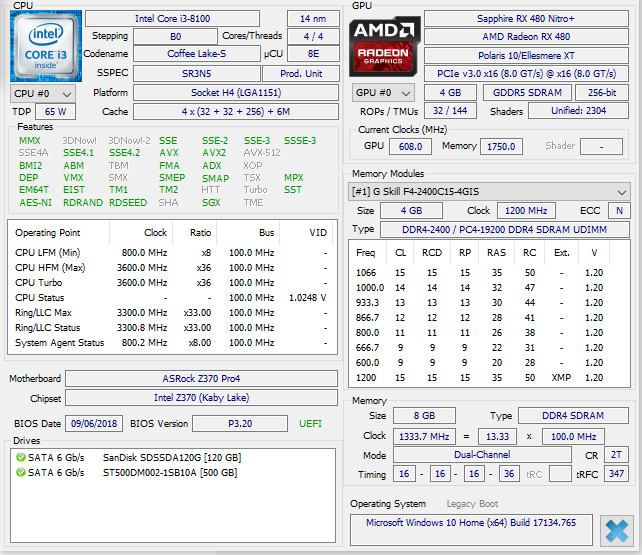The width and height of the screenshot is (642, 555).
Task: Expand the memory module G Skill dropdown
Action: 489,192
